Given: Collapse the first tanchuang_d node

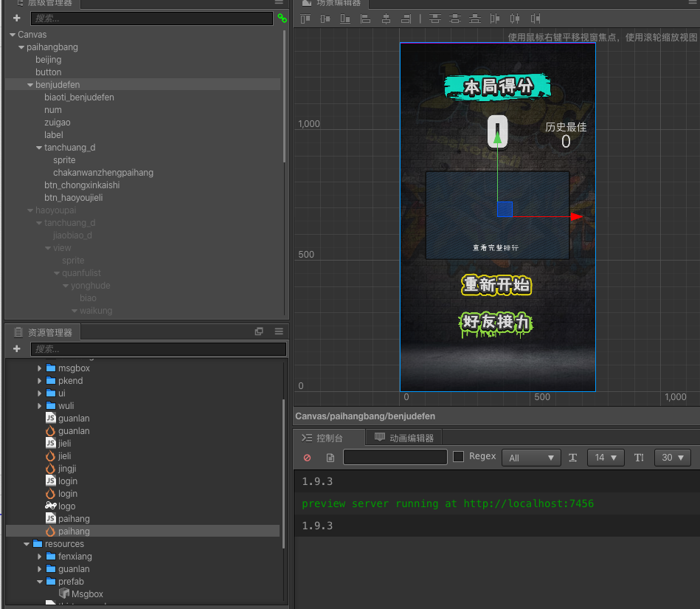Looking at the screenshot, I should (39, 148).
